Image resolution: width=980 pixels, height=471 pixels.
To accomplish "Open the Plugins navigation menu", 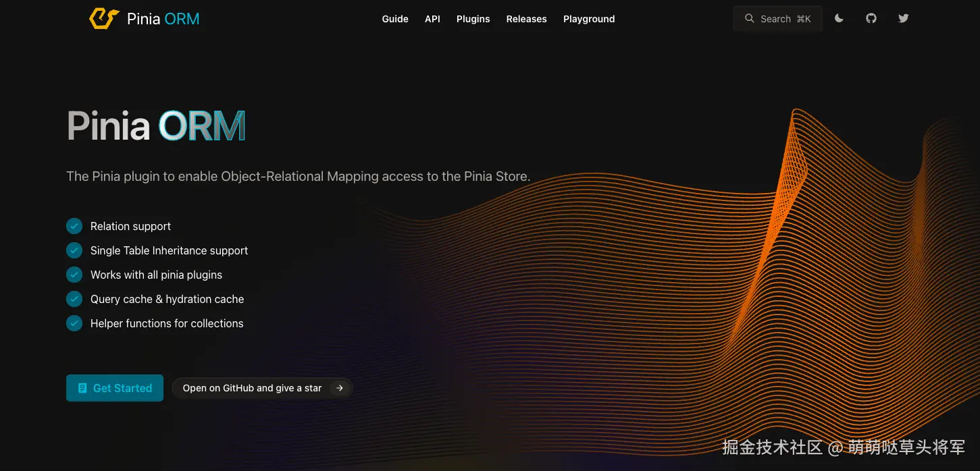I will click(x=473, y=19).
